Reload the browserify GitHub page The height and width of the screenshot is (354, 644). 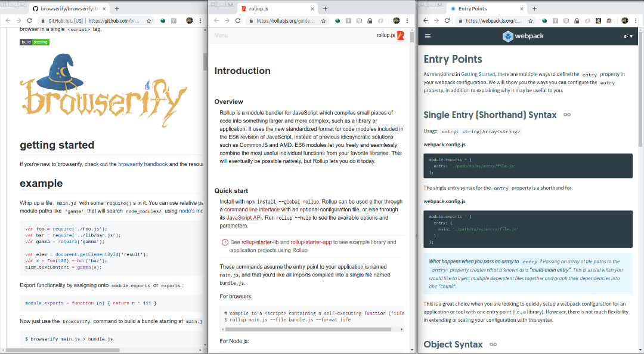(30, 20)
